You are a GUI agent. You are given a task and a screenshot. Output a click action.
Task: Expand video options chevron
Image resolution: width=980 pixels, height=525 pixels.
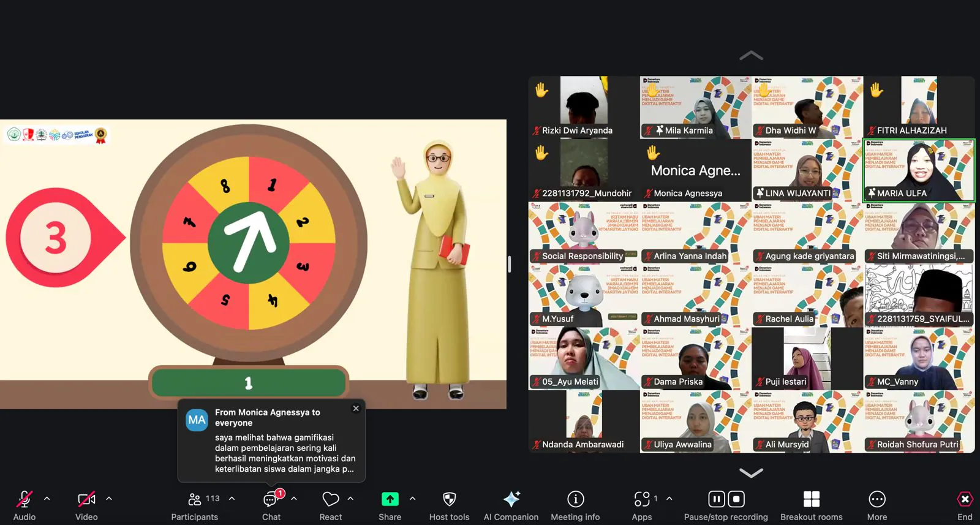(x=109, y=499)
